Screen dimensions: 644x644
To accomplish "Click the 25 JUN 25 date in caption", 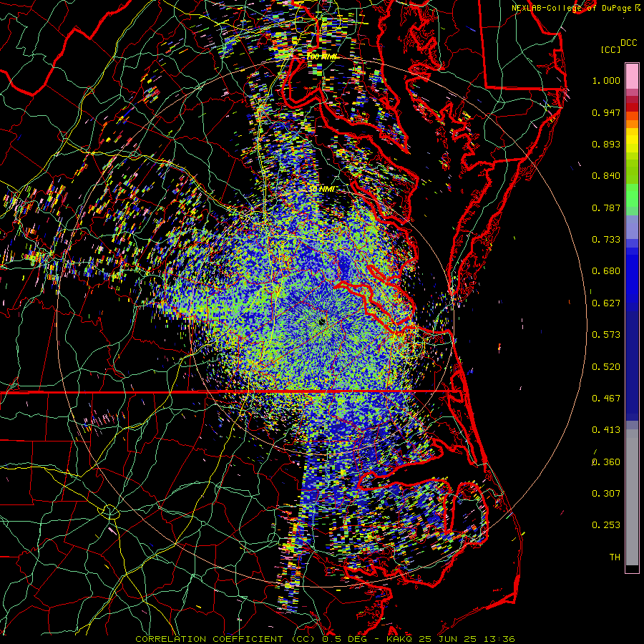I will coord(448,639).
